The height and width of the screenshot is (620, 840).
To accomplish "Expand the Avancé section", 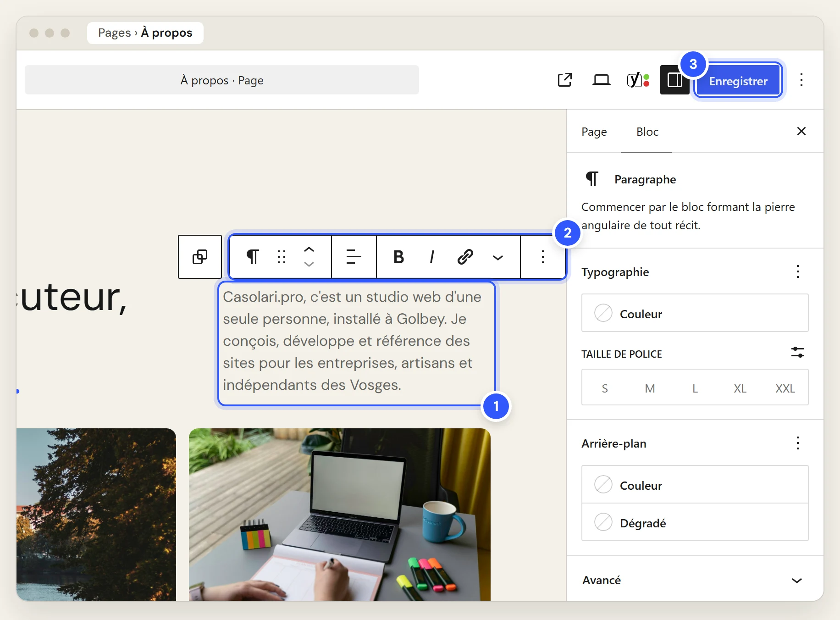I will tap(695, 580).
